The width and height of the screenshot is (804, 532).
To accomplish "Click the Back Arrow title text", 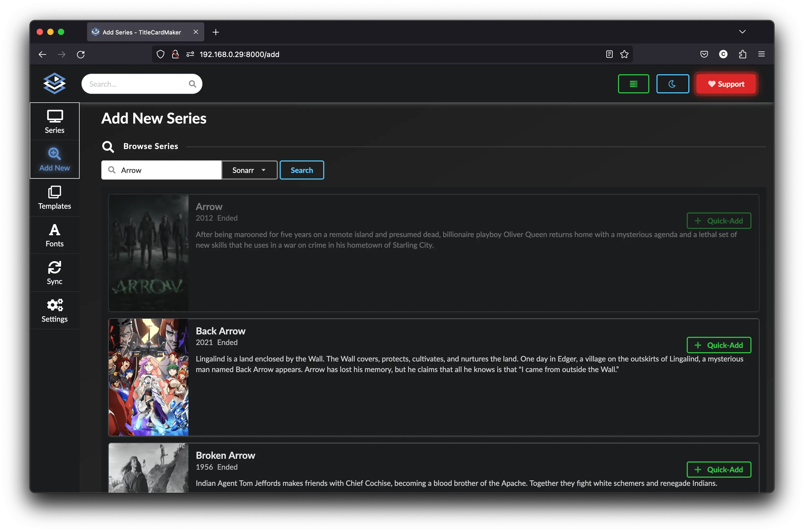I will [221, 331].
